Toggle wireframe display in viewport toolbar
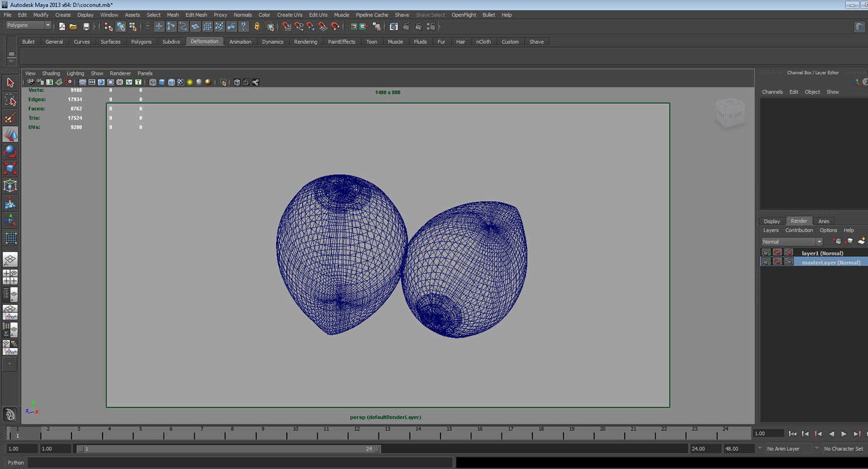This screenshot has width=868, height=469. 152,82
